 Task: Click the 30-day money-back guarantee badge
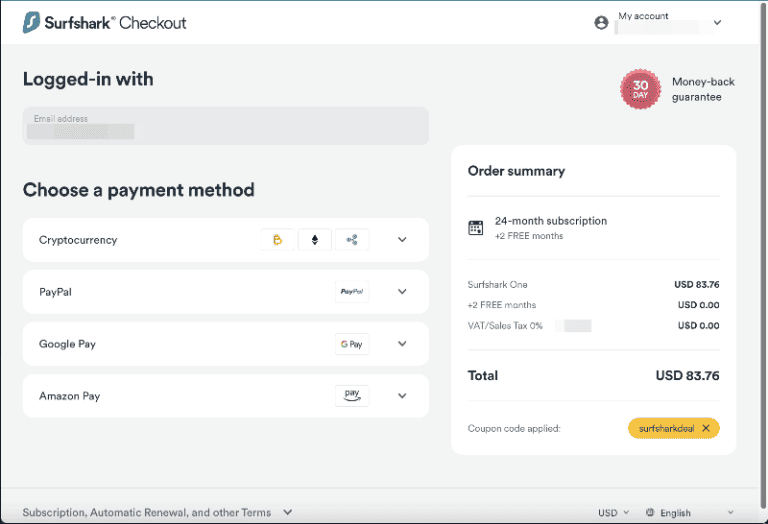640,89
